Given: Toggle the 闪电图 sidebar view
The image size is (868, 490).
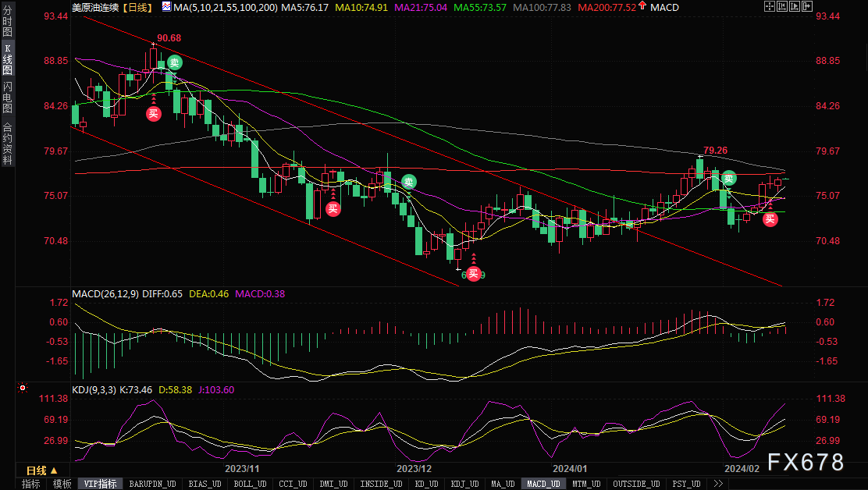Looking at the screenshot, I should point(7,97).
